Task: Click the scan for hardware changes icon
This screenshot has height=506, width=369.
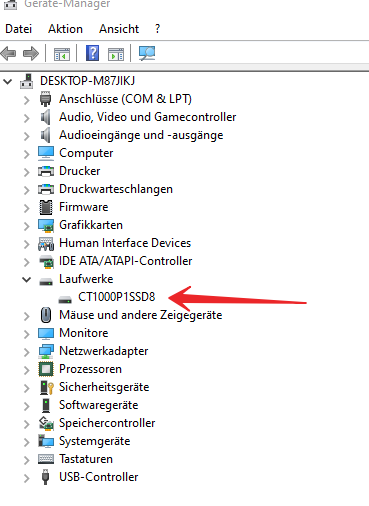Action: coord(147,53)
